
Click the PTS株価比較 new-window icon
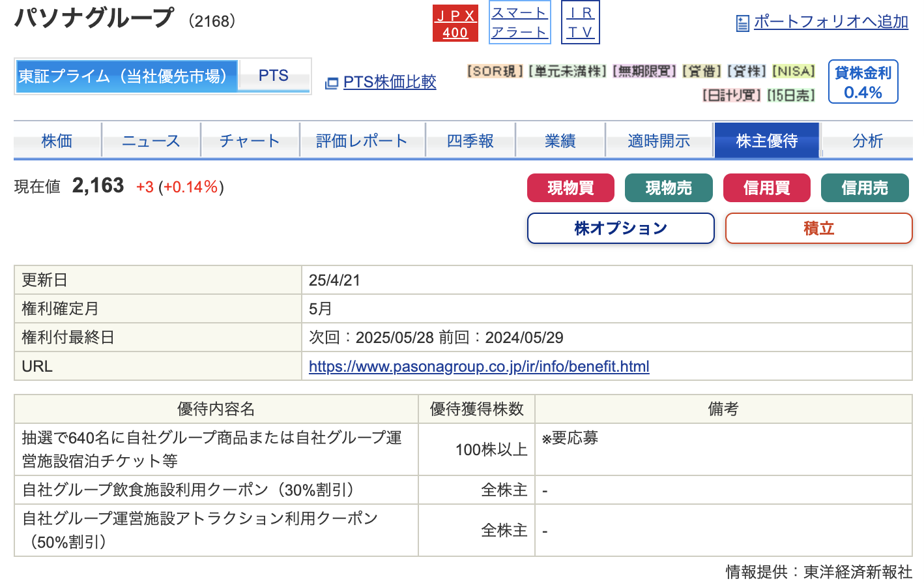tap(332, 83)
